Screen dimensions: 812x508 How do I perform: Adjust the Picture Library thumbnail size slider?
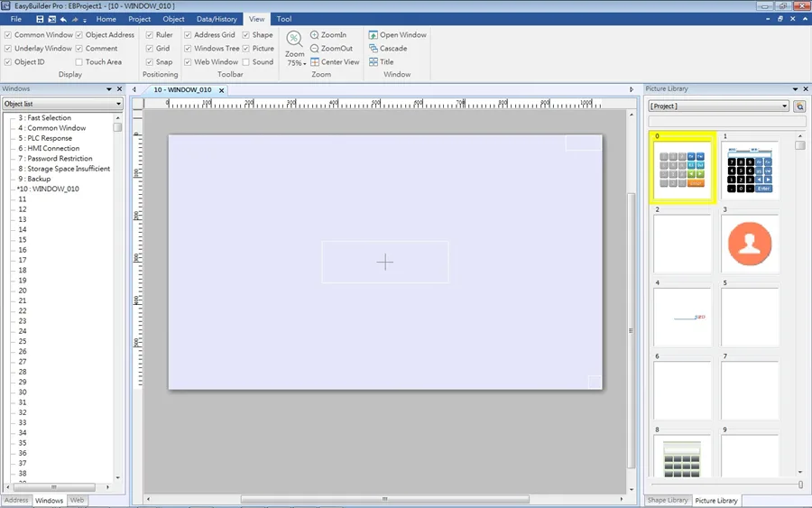point(800,485)
